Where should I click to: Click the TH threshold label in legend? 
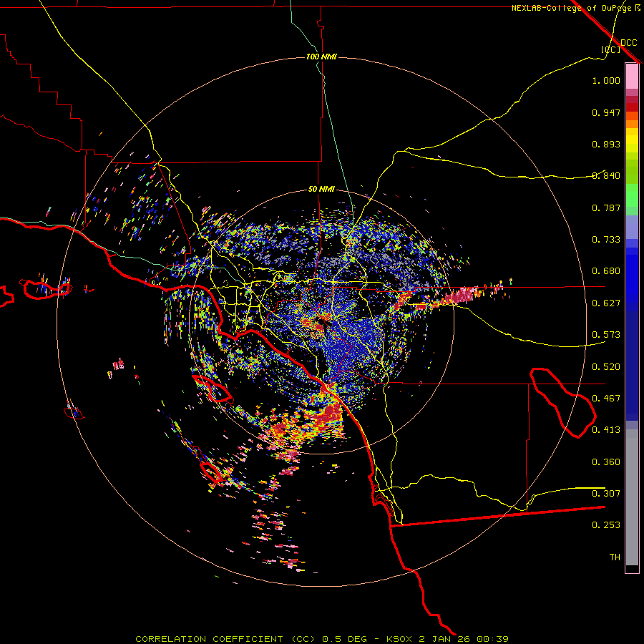click(615, 557)
